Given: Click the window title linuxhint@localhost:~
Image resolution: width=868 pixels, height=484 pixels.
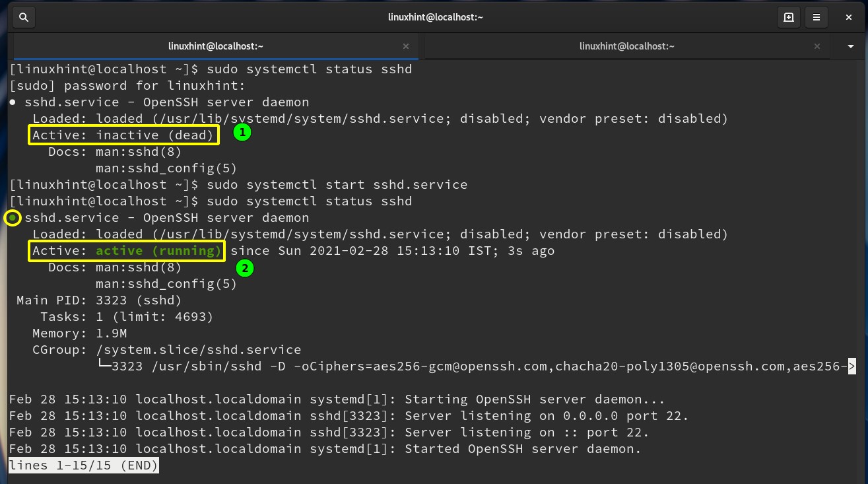Looking at the screenshot, I should (435, 18).
